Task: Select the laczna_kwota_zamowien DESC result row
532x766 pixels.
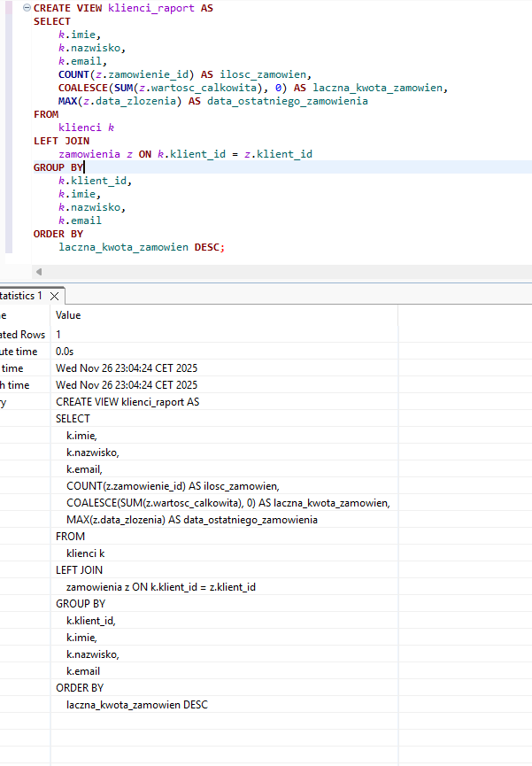Action: click(x=137, y=705)
